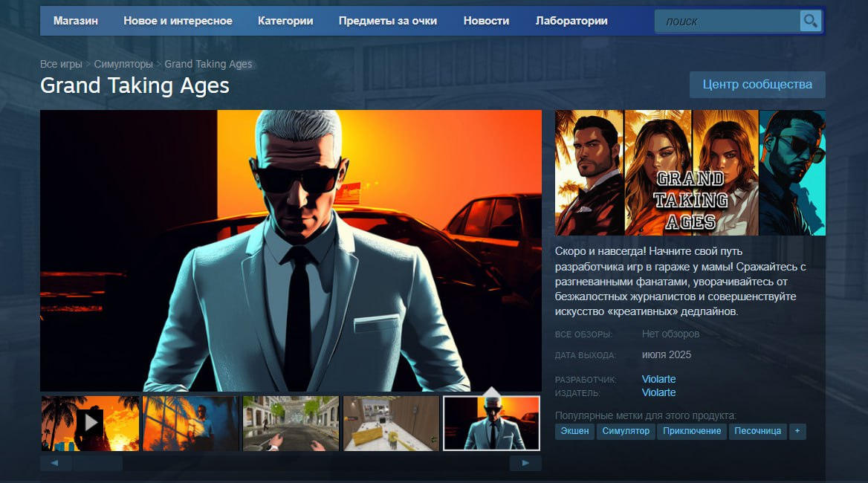Click the thumbnail strip scrollbar handle
Screen dimensions: 868x483
point(97,463)
